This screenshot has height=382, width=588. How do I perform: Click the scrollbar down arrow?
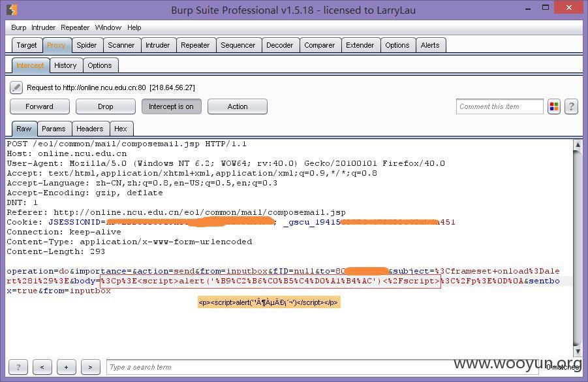pos(578,351)
